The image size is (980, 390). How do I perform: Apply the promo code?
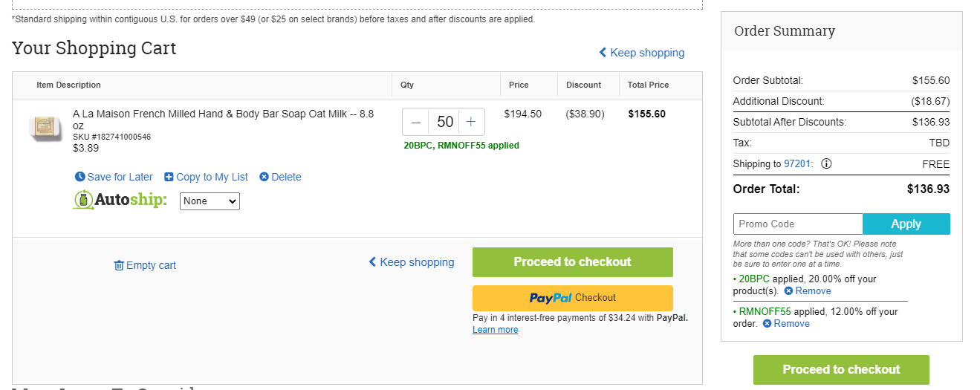pyautogui.click(x=906, y=224)
